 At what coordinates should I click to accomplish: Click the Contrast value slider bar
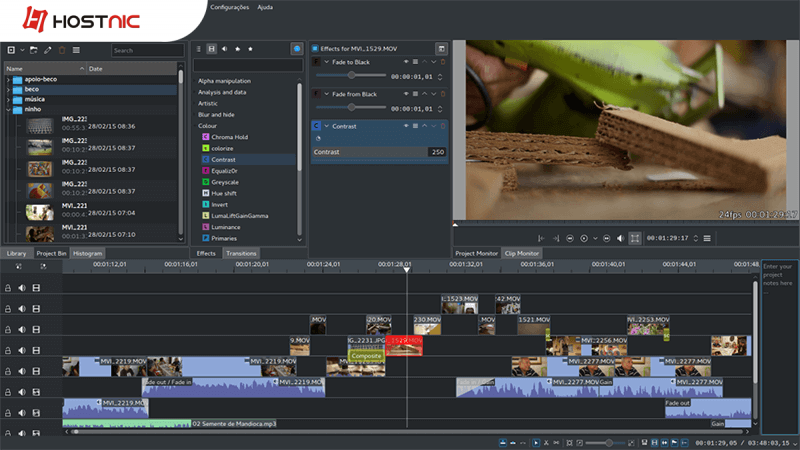pyautogui.click(x=379, y=152)
